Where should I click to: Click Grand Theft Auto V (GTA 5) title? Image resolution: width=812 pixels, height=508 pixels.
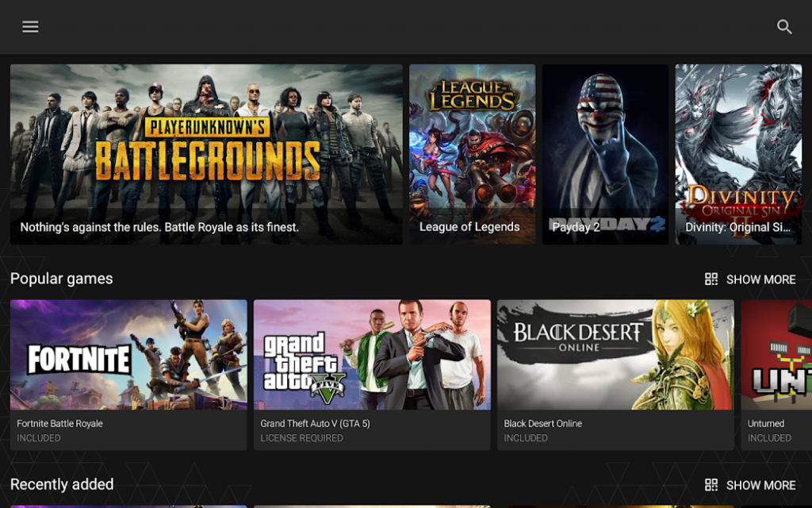(x=315, y=424)
